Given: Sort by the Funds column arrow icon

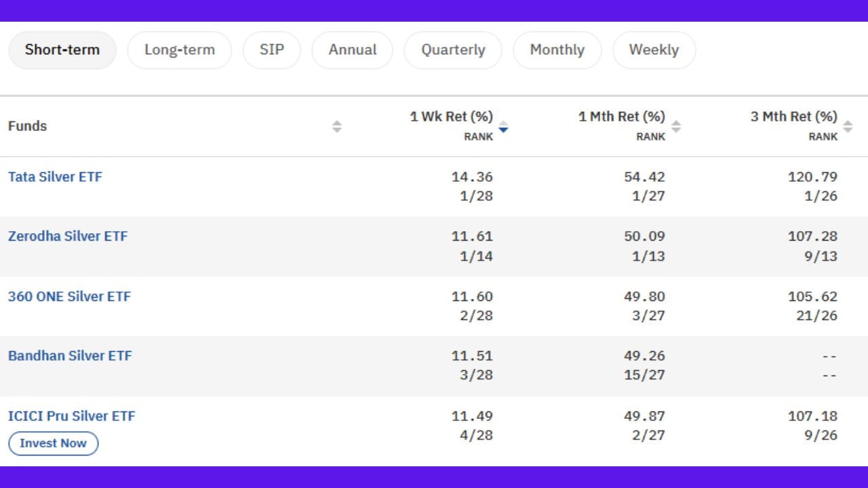Looking at the screenshot, I should (x=336, y=126).
